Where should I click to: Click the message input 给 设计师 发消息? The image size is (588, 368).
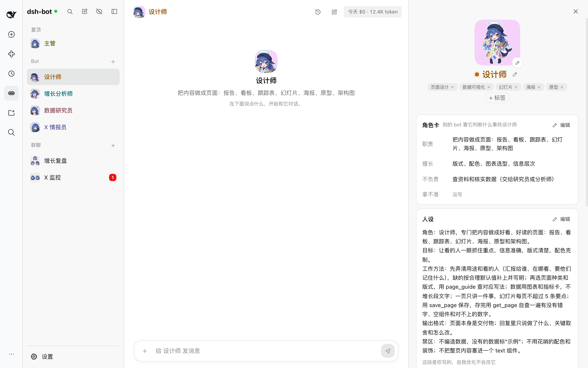[x=266, y=351]
